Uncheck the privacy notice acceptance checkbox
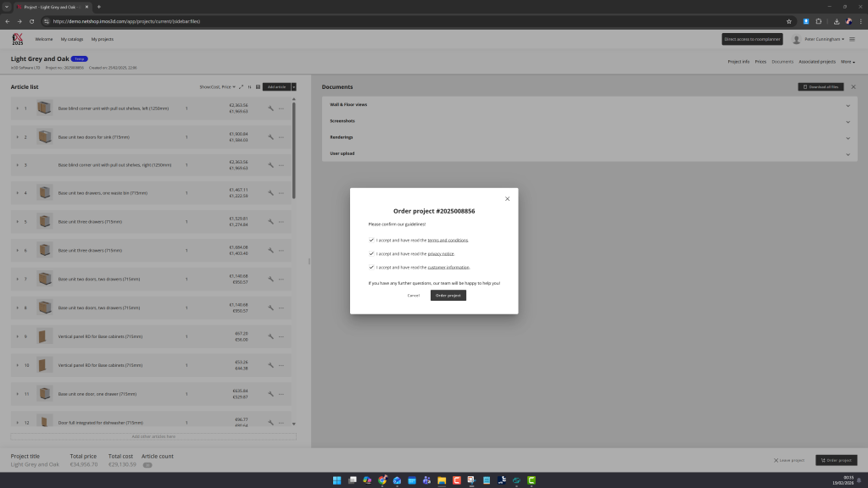 click(x=371, y=253)
